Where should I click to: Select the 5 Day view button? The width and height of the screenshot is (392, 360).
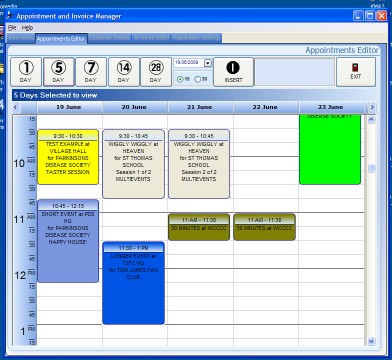pos(58,72)
